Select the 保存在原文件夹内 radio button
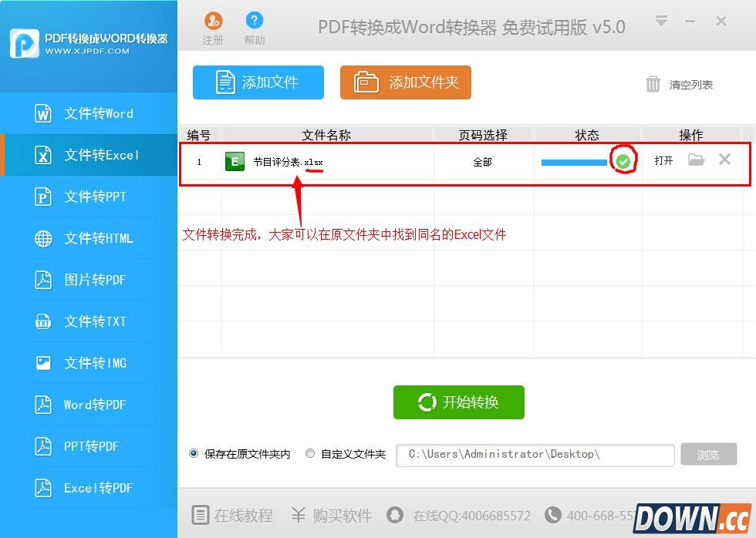The image size is (756, 538). (193, 453)
